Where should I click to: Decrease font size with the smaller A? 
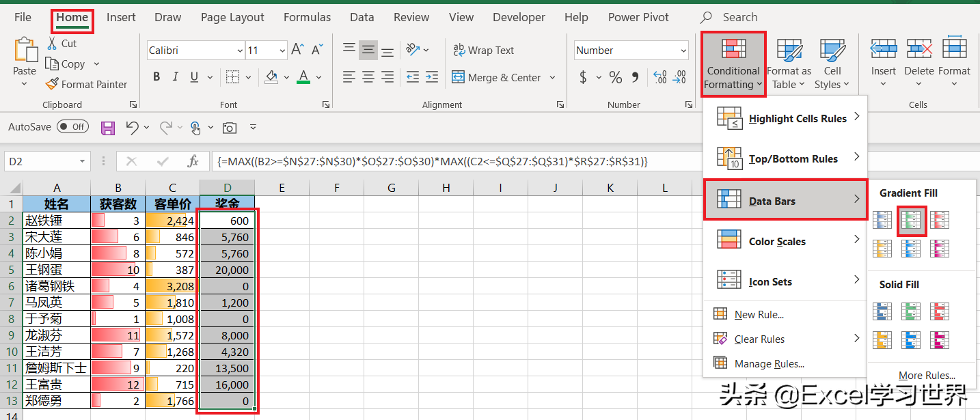[x=317, y=50]
